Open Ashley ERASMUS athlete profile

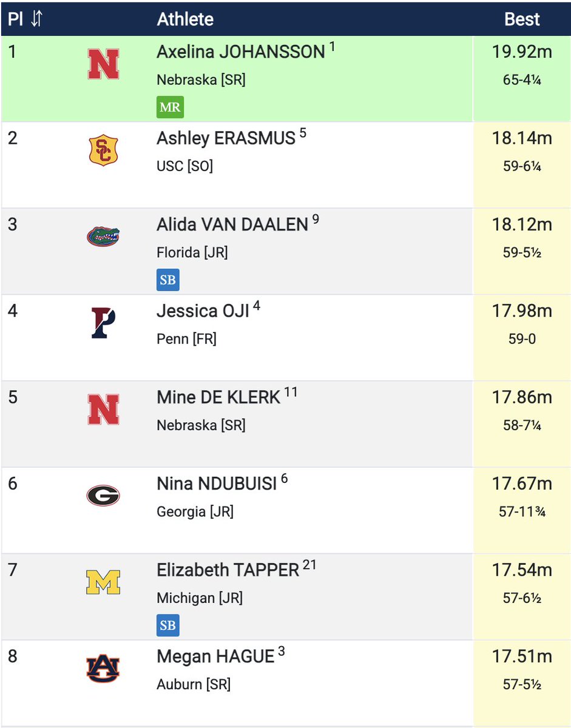click(226, 138)
